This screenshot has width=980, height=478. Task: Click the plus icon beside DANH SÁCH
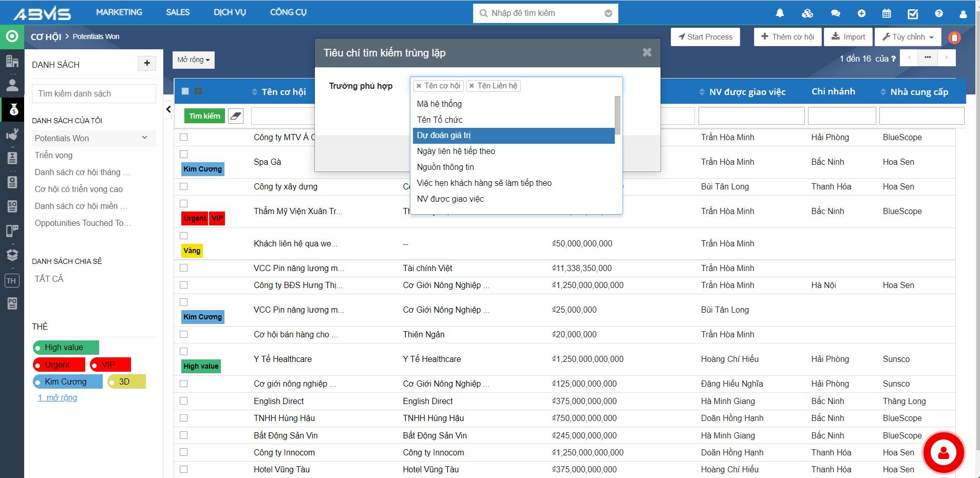click(147, 63)
